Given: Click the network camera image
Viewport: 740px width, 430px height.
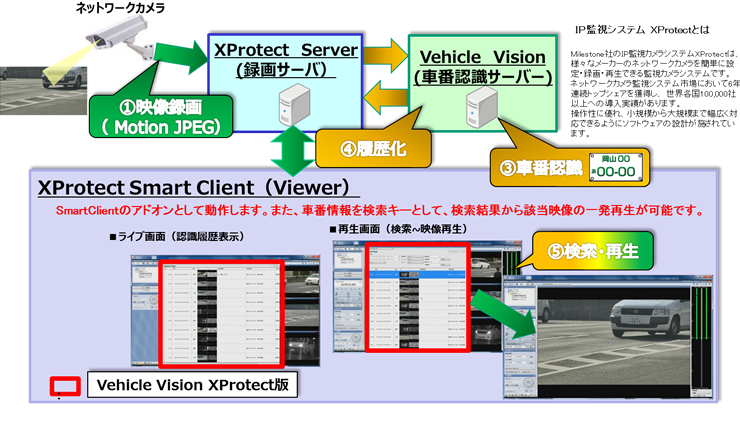Looking at the screenshot, I should coord(120,39).
